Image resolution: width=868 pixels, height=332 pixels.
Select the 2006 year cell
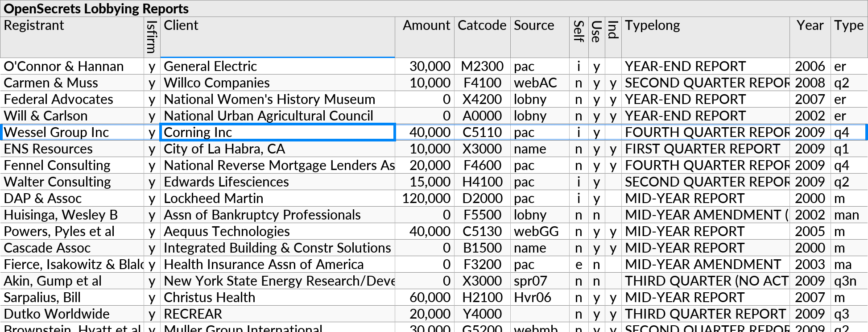[x=810, y=66]
